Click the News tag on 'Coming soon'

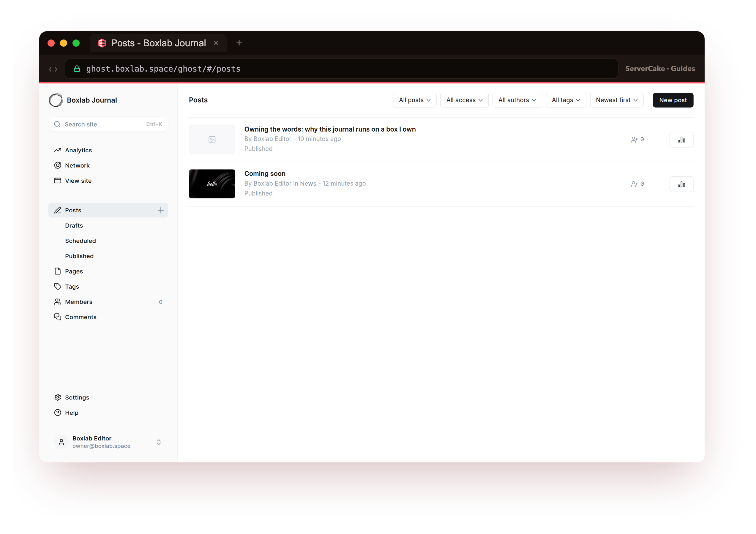(x=308, y=183)
